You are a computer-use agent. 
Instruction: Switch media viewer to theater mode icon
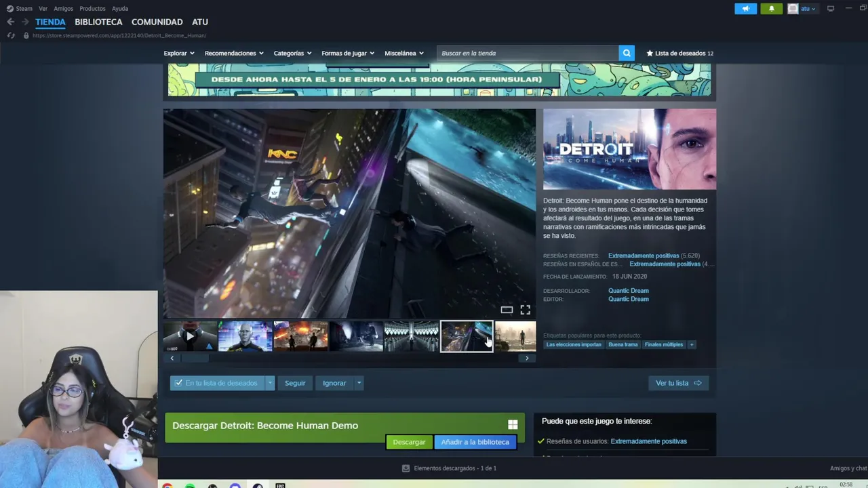pyautogui.click(x=507, y=310)
